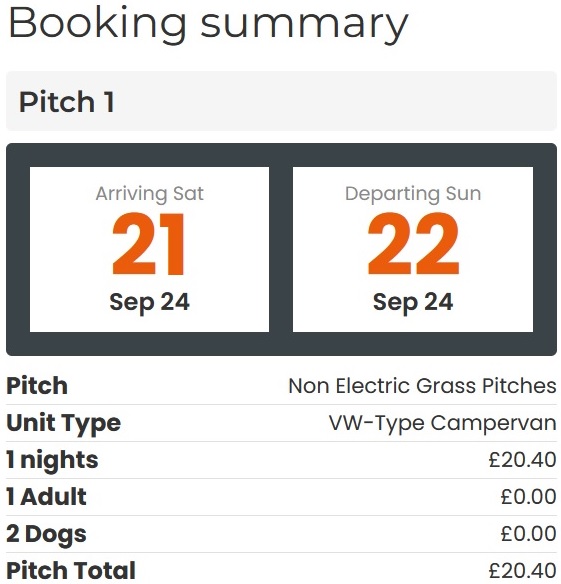Click the £20.40 nights price
This screenshot has width=561, height=584.
pyautogui.click(x=523, y=460)
